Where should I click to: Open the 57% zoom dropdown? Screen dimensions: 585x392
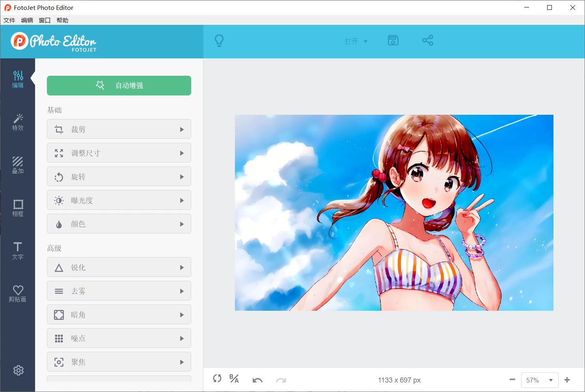click(540, 380)
